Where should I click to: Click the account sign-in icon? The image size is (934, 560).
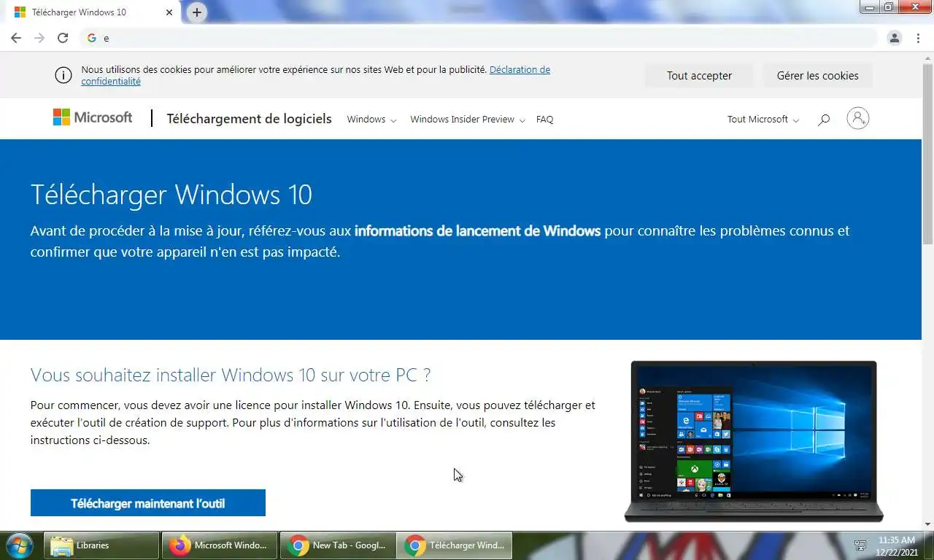(857, 118)
